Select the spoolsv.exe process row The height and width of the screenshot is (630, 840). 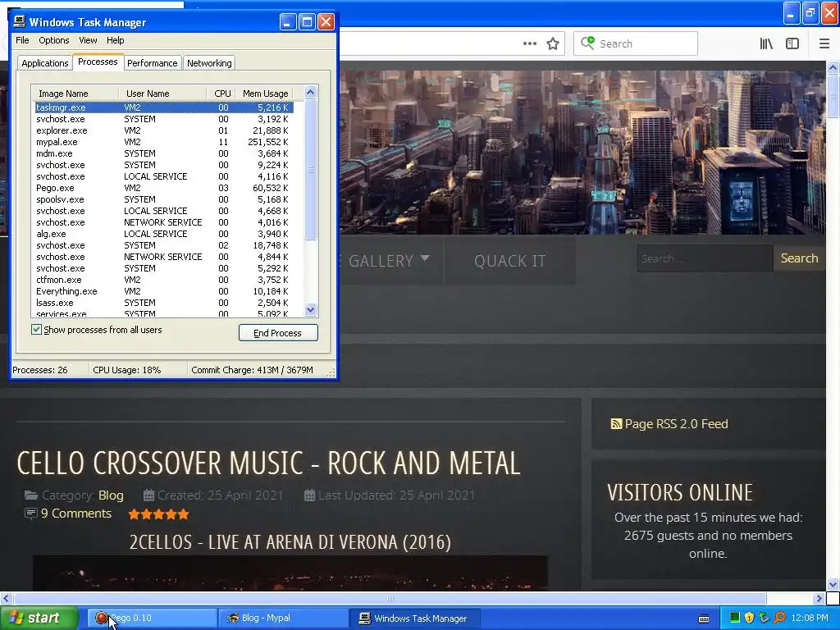click(163, 199)
